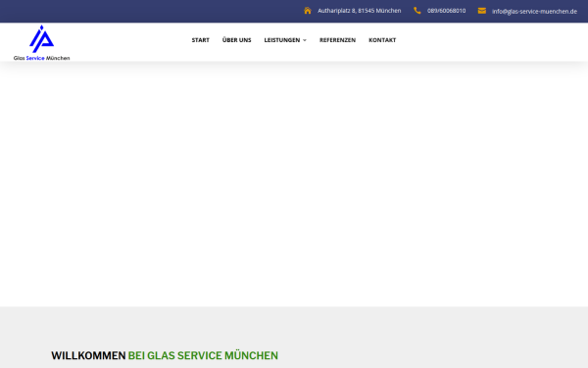This screenshot has height=368, width=588.
Task: Call the phone number 089/60068010
Action: pos(446,11)
